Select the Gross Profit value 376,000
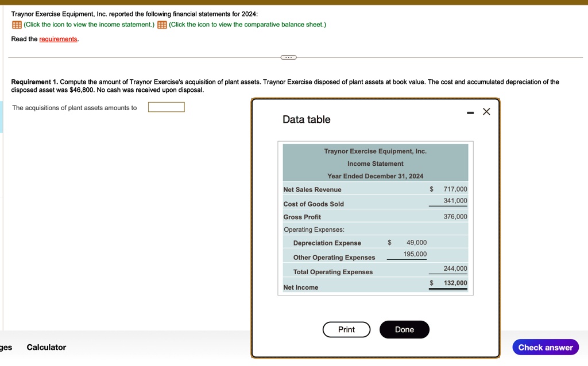The height and width of the screenshot is (366, 588). (455, 216)
